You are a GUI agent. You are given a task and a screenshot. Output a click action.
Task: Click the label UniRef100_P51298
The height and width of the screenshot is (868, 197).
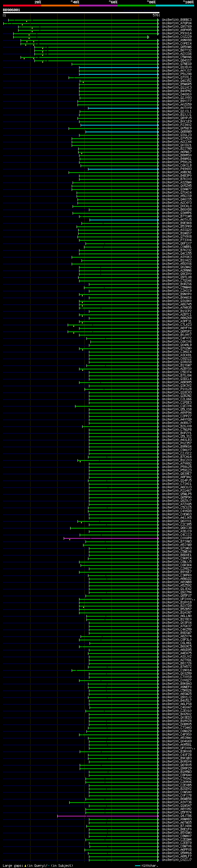(x=177, y=74)
